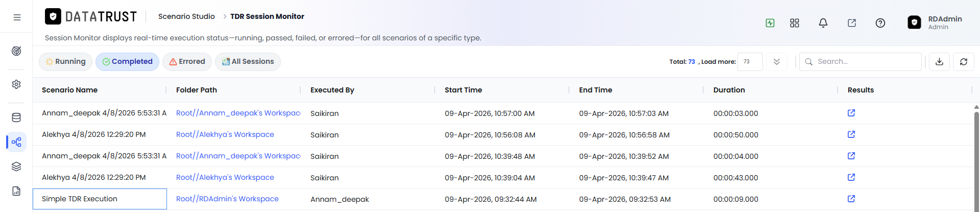Open Root//Annam_deepak's Workspace link for 10:39:48 run

[x=238, y=156]
